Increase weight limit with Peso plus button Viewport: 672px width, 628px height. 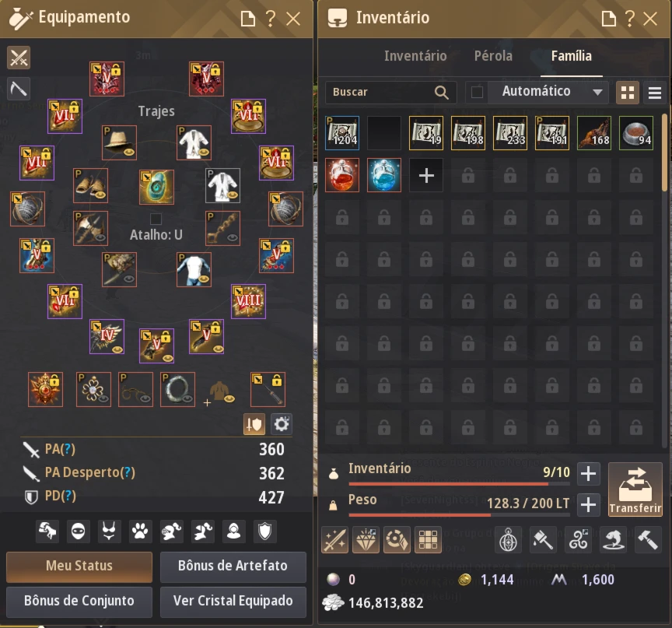coord(588,504)
